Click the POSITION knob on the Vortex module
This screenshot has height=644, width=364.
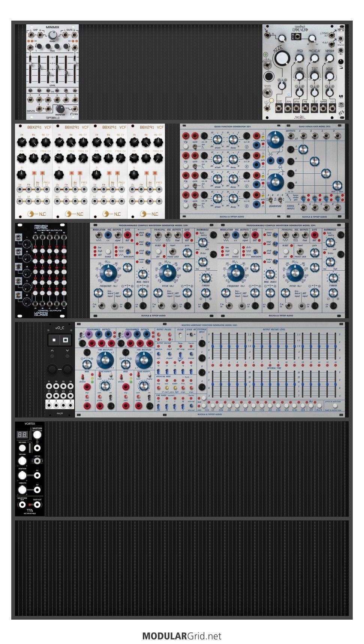[x=22, y=475]
